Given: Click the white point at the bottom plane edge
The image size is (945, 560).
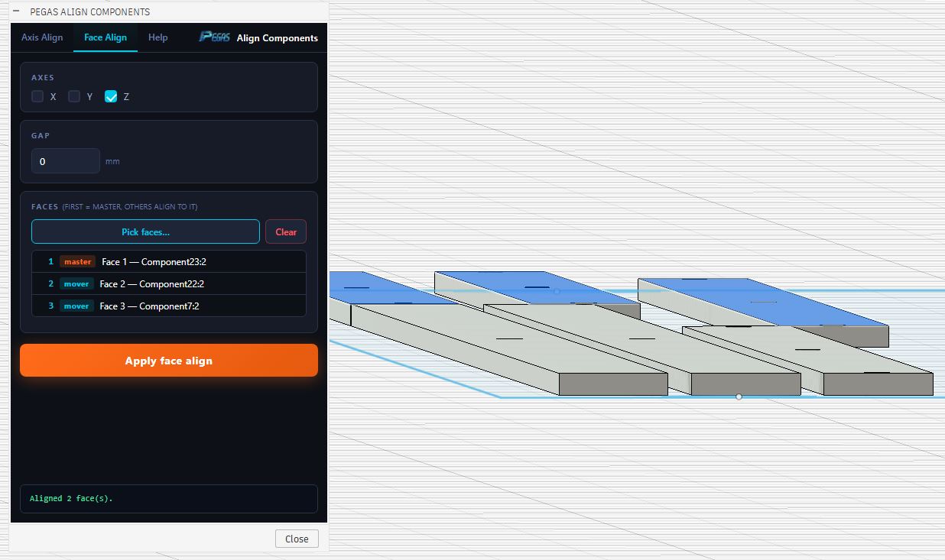Looking at the screenshot, I should (x=739, y=397).
